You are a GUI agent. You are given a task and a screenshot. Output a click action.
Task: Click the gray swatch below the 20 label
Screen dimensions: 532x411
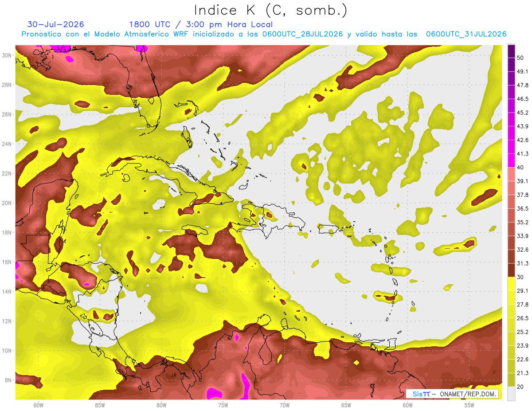(511, 393)
